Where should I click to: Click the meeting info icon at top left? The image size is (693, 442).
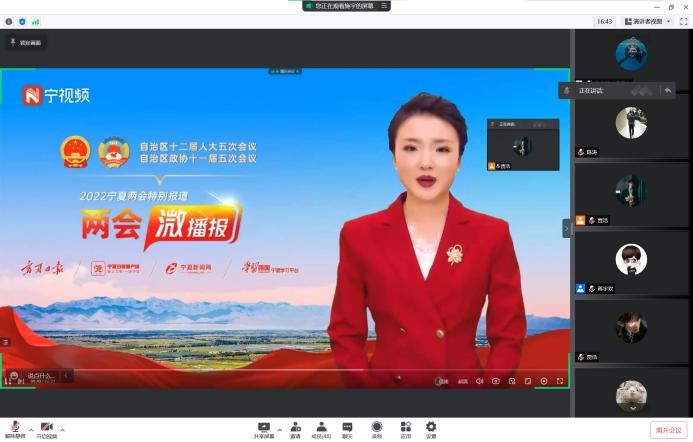9,21
